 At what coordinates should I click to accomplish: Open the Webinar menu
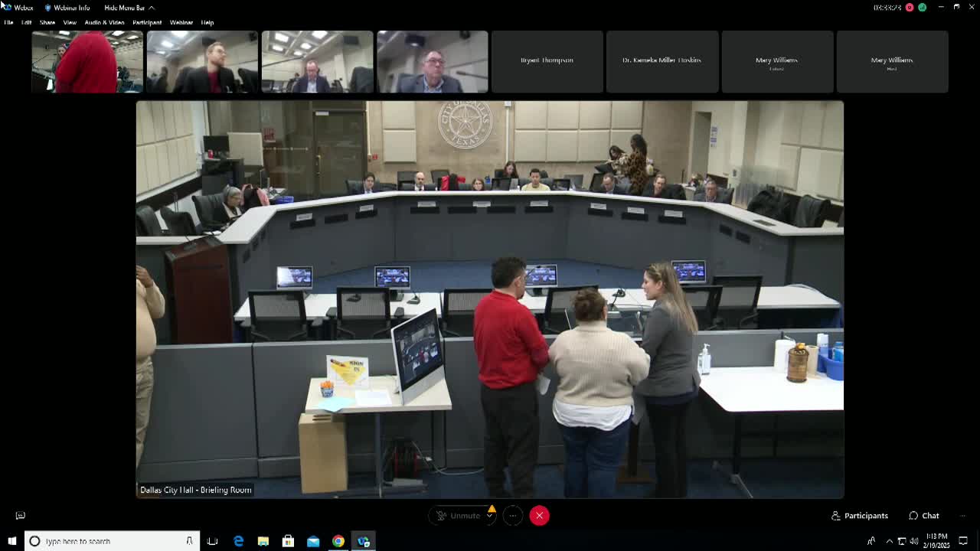pyautogui.click(x=181, y=22)
